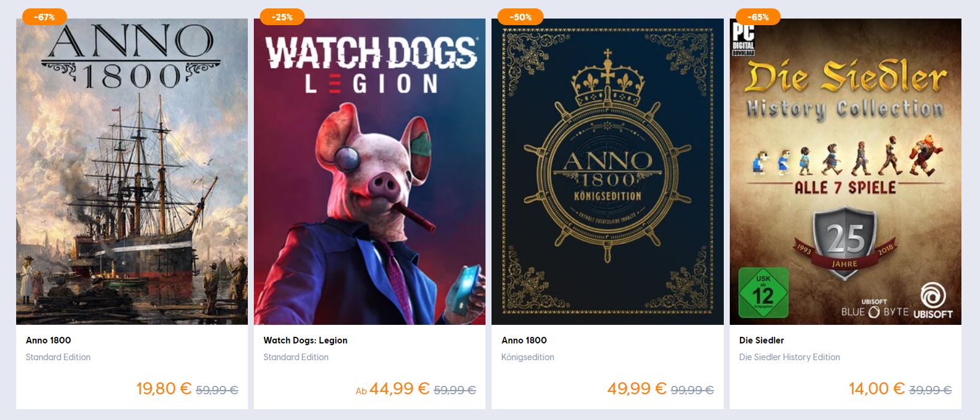Click the -65% discount badge
Screen dimensions: 980x420
758,17
